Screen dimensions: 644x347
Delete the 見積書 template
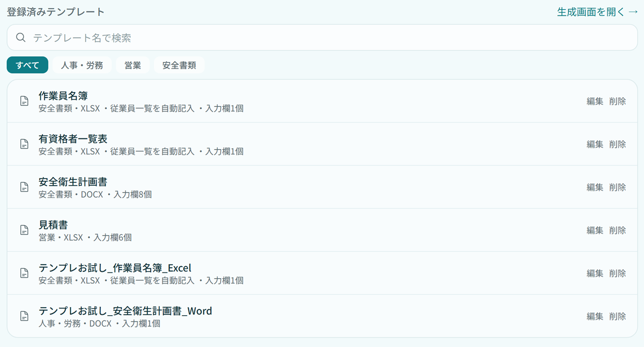tap(618, 230)
